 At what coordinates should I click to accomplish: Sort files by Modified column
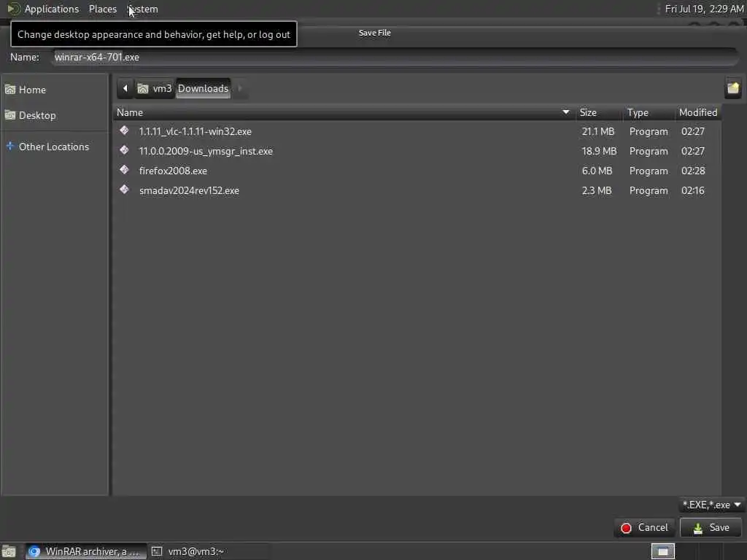(x=697, y=113)
